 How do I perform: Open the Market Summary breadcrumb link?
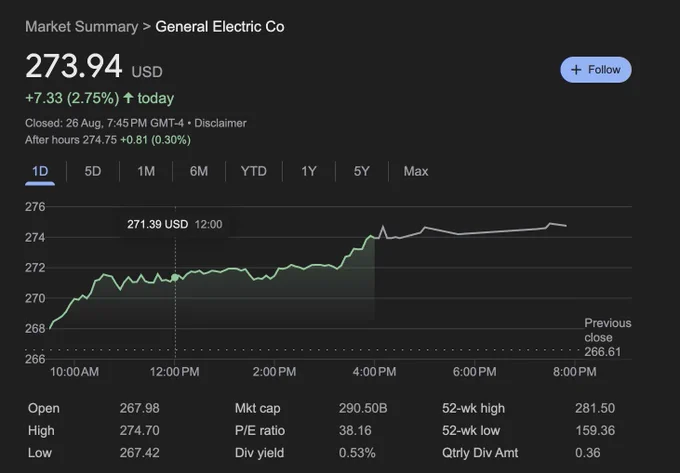(x=82, y=27)
